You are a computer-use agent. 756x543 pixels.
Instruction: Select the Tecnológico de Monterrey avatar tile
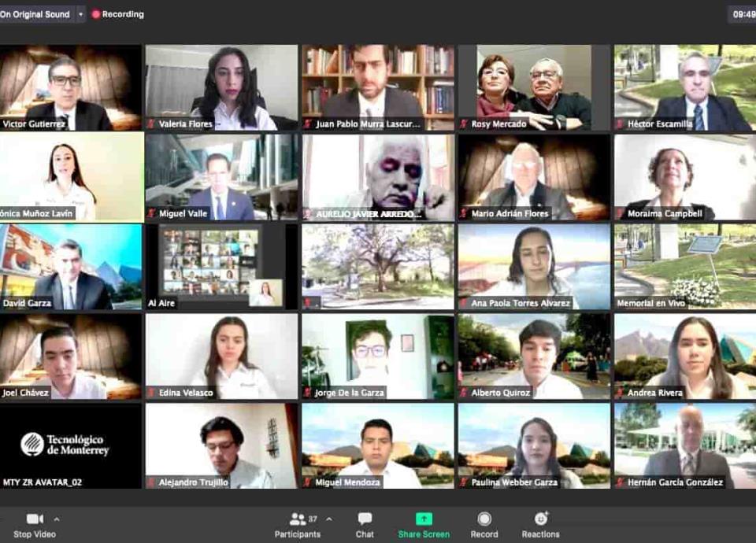(71, 445)
